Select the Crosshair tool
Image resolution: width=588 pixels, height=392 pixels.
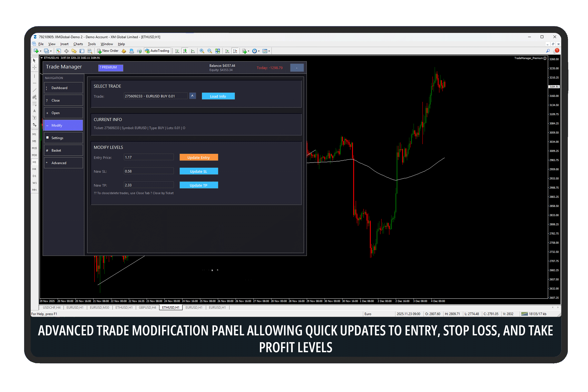click(34, 67)
